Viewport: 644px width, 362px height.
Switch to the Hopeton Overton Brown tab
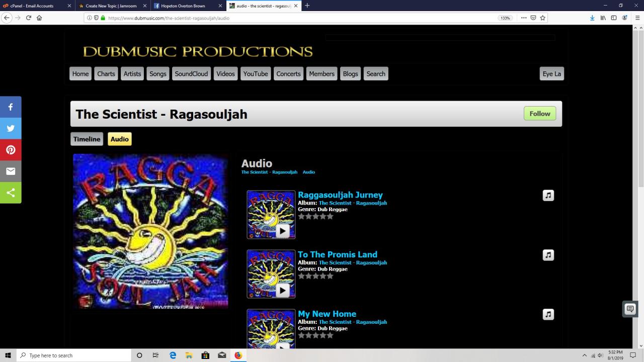tap(189, 6)
